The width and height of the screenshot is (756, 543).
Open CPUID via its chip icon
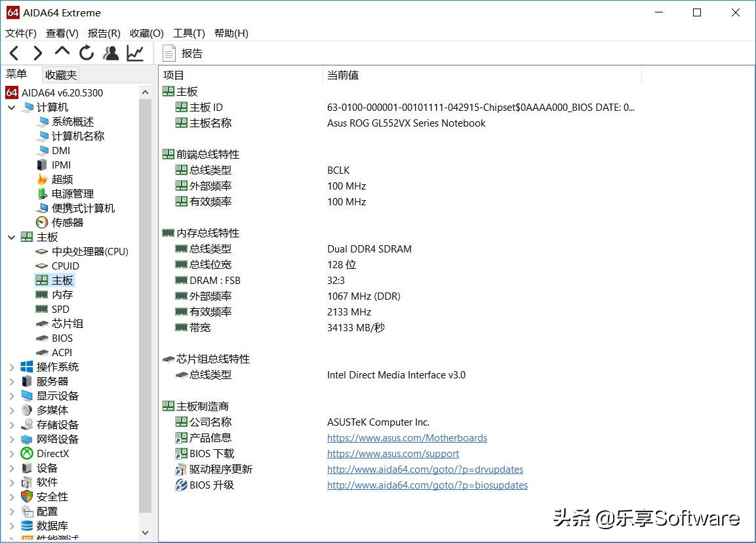click(41, 266)
